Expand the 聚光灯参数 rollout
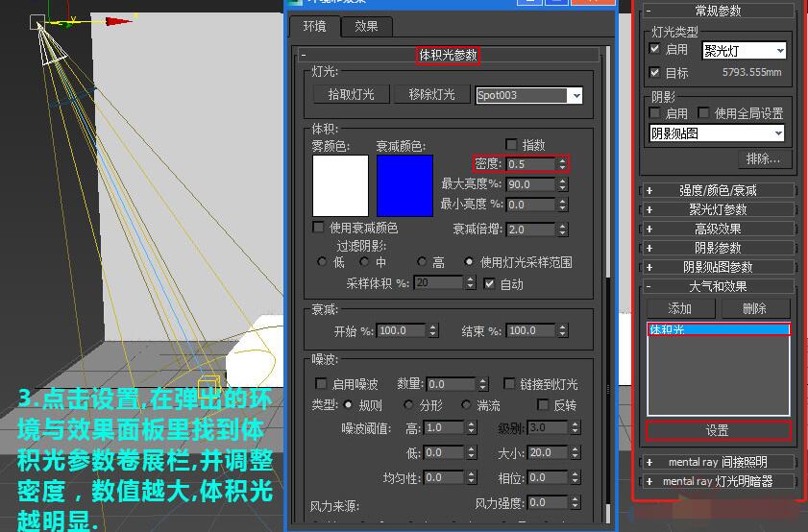The width and height of the screenshot is (808, 532). [x=718, y=209]
